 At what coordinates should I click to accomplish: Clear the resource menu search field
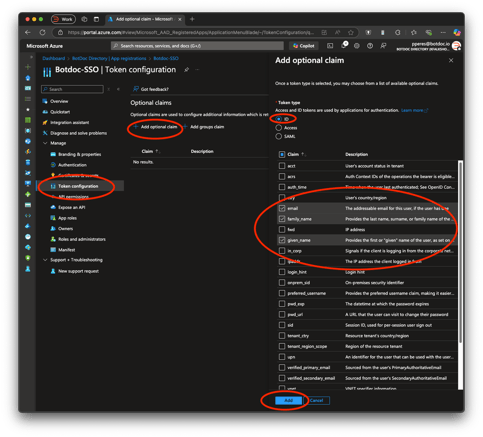point(109,89)
